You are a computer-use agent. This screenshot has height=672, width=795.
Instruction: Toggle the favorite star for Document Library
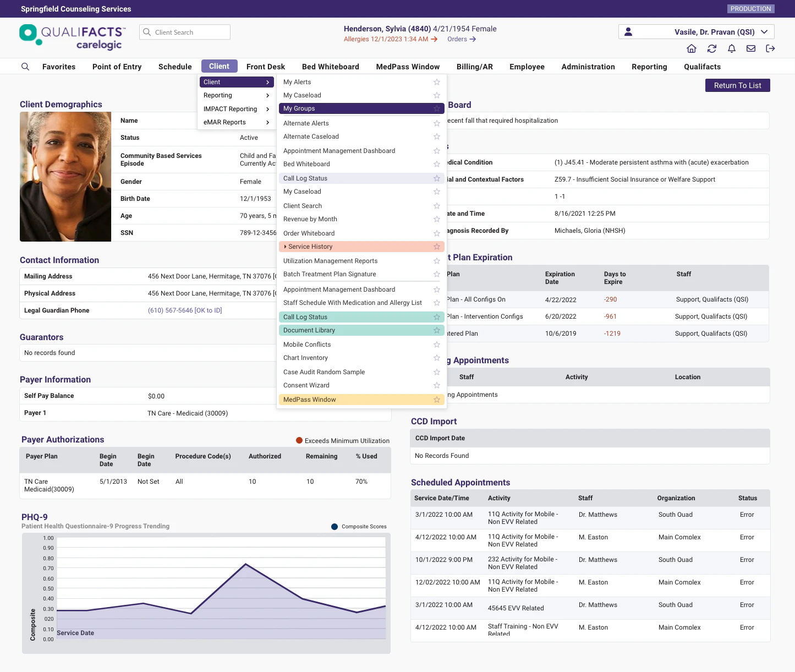pos(436,330)
